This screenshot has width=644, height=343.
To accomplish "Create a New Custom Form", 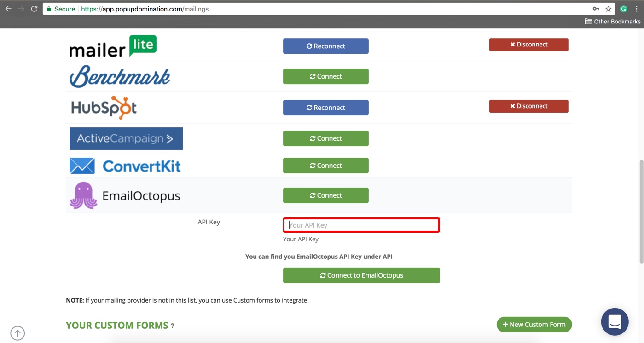I will click(x=534, y=325).
